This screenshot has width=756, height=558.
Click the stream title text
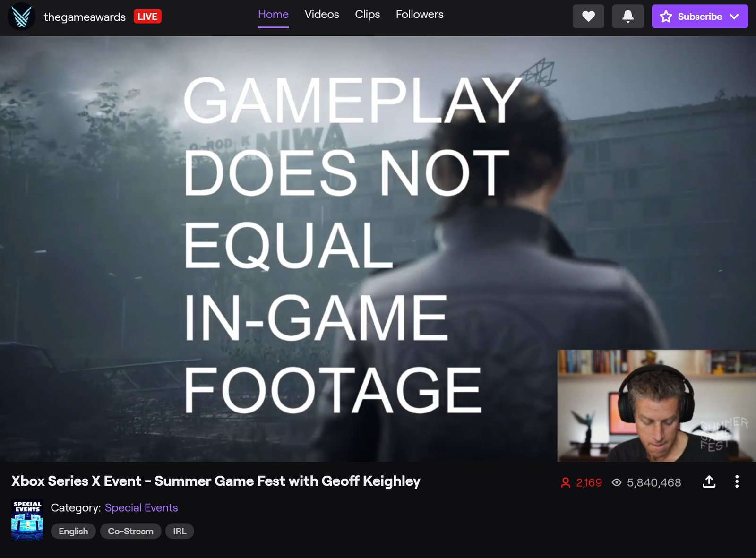pos(216,481)
